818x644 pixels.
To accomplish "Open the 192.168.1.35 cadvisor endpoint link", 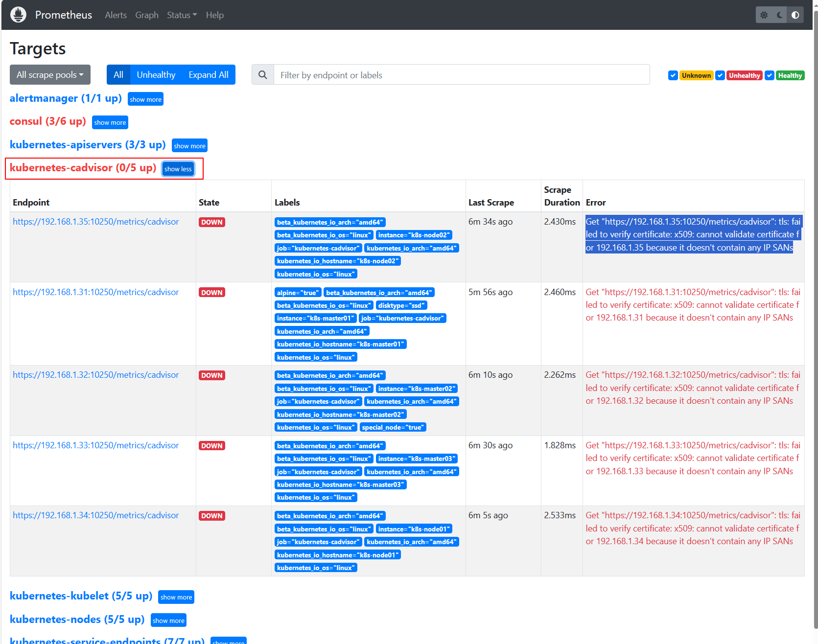I will click(x=96, y=222).
